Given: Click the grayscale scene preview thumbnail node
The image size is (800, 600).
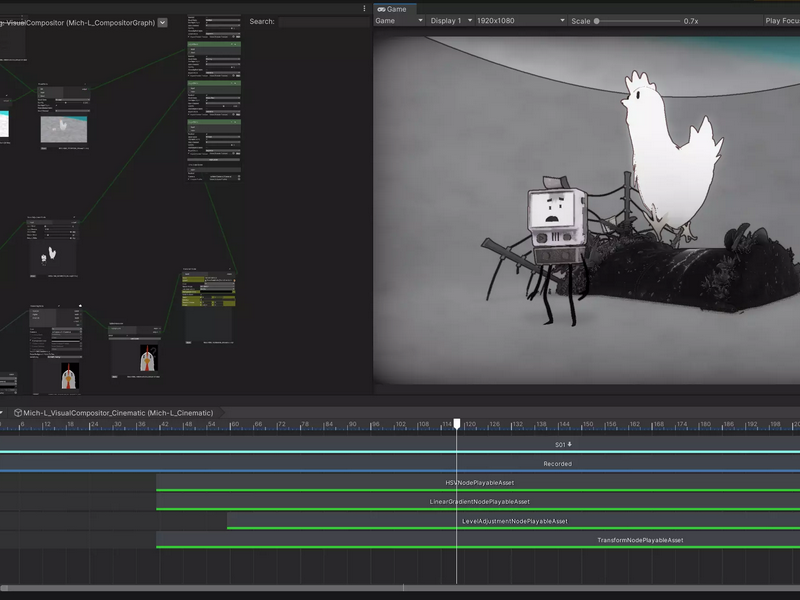Looking at the screenshot, I should coord(64,130).
